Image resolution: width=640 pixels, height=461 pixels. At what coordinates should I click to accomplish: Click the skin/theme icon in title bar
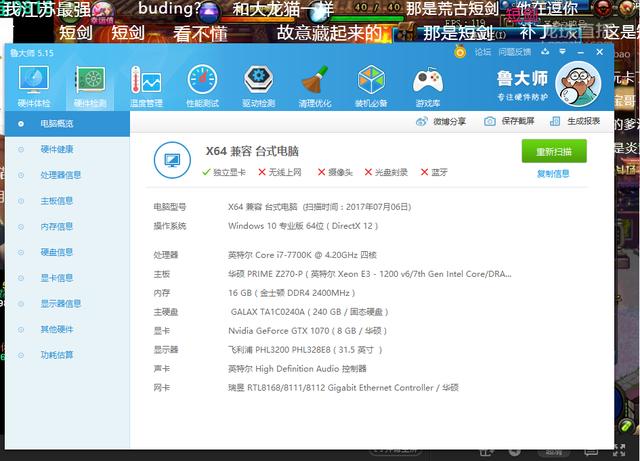click(545, 52)
